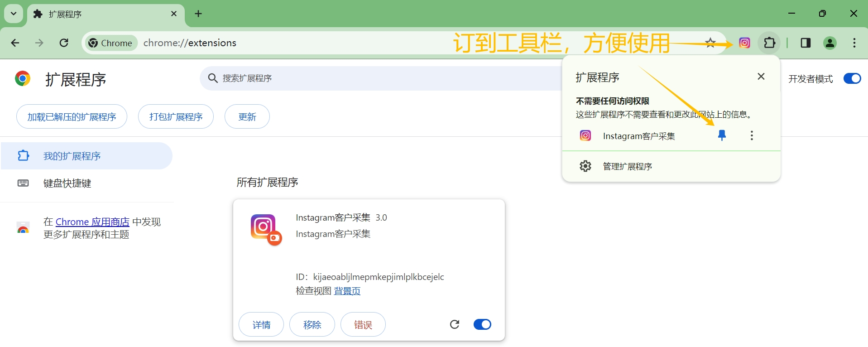Click 加载已解压的扩展程序 button
Viewport: 868px width, 347px height.
point(72,117)
